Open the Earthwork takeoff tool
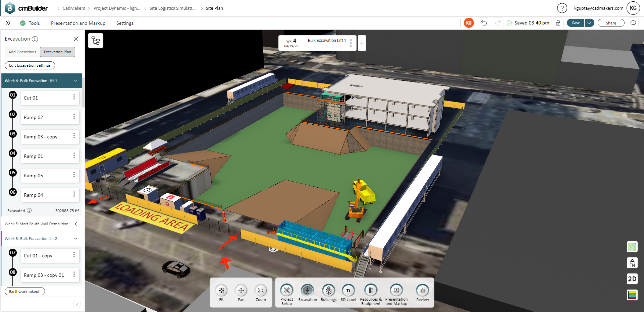This screenshot has height=312, width=644. pyautogui.click(x=24, y=291)
